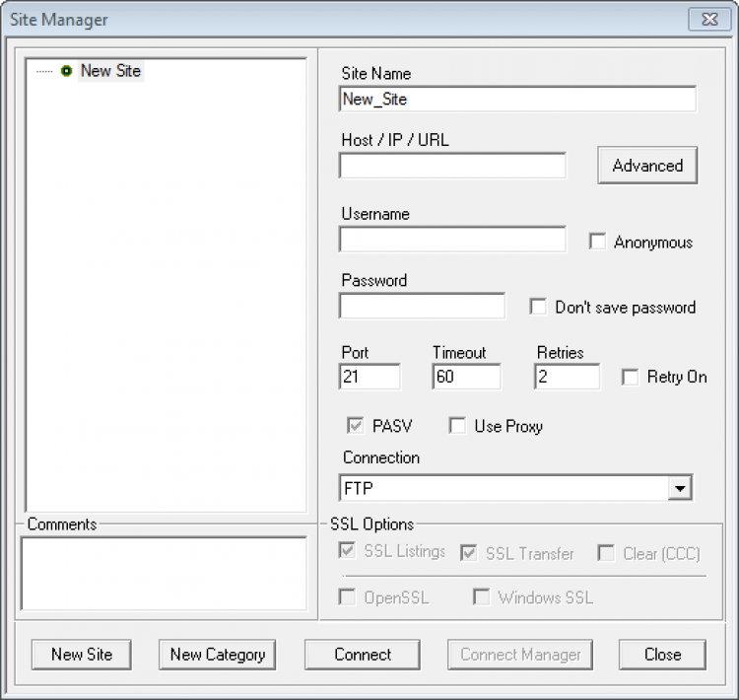Screen dimensions: 739x700
Task: Focus the Site Name text field
Action: coord(517,99)
